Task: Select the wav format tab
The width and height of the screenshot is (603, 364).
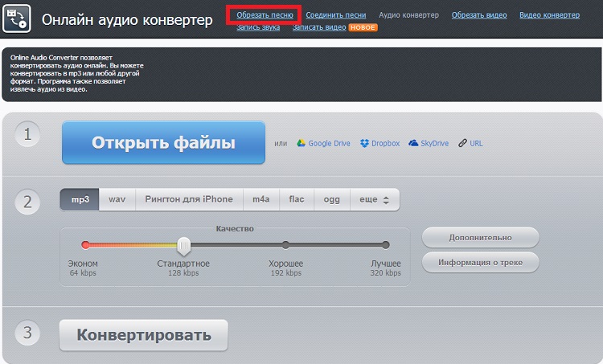Action: pyautogui.click(x=117, y=199)
